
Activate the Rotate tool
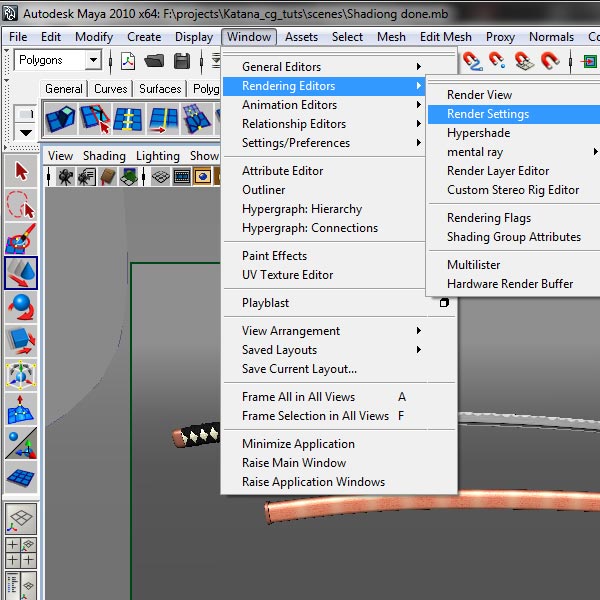click(21, 307)
